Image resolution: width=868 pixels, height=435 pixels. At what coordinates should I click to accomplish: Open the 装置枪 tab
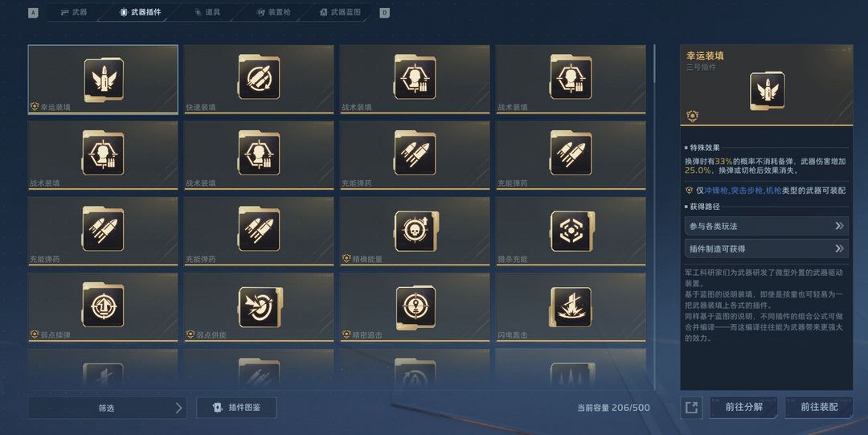[x=273, y=12]
